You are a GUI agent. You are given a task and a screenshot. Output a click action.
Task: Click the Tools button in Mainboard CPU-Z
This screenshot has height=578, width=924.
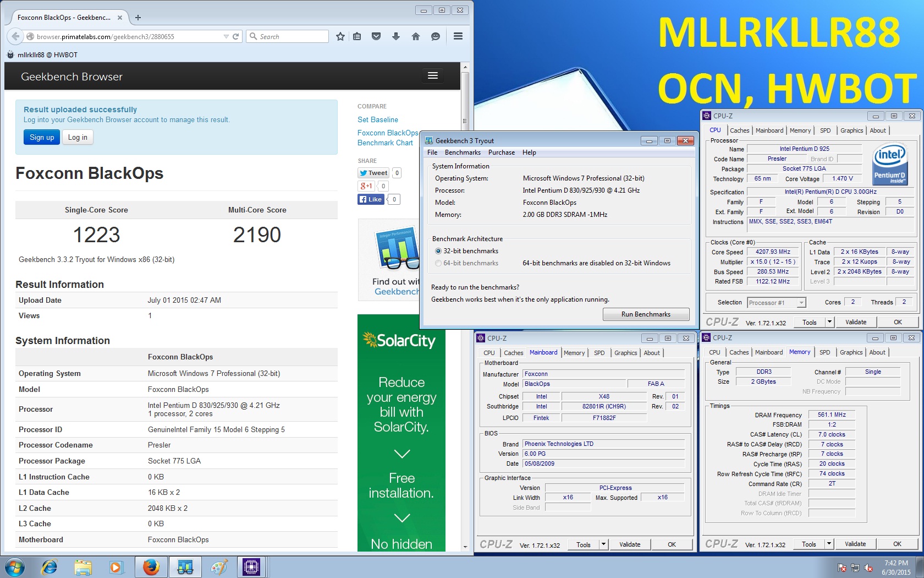pos(583,544)
